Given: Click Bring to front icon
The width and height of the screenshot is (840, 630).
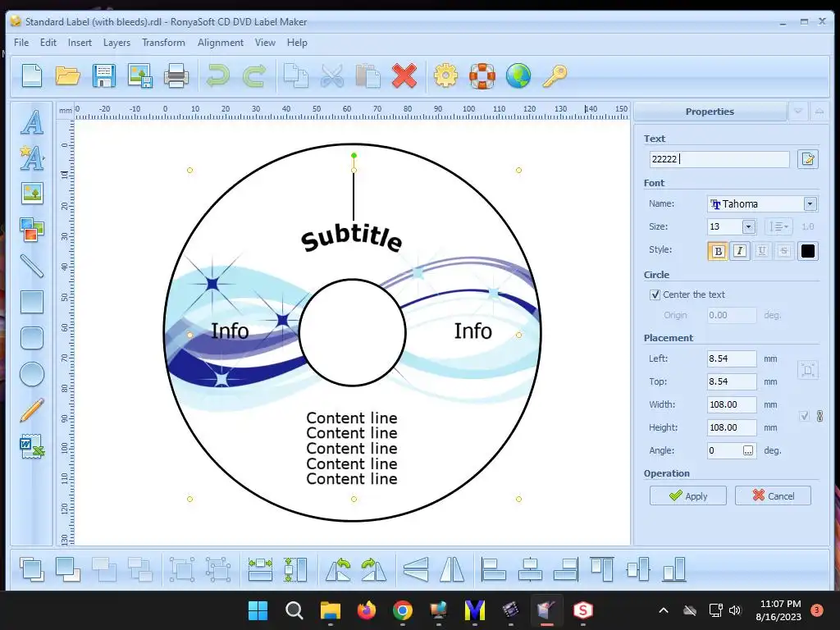Looking at the screenshot, I should 32,569.
